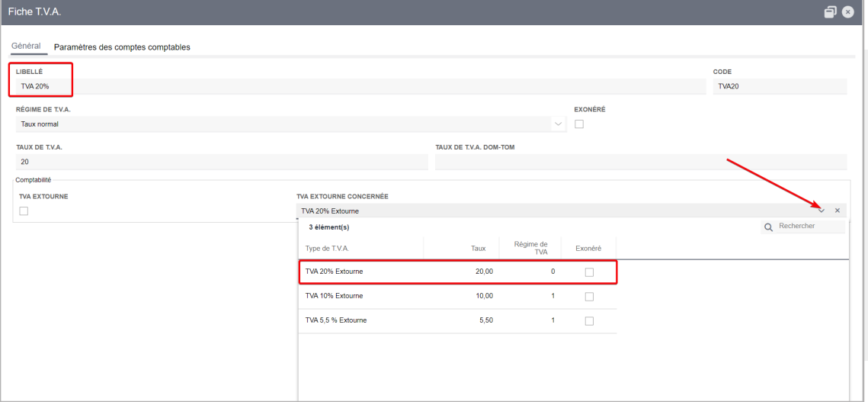
Task: Focus the Rechercher search box
Action: (810, 227)
